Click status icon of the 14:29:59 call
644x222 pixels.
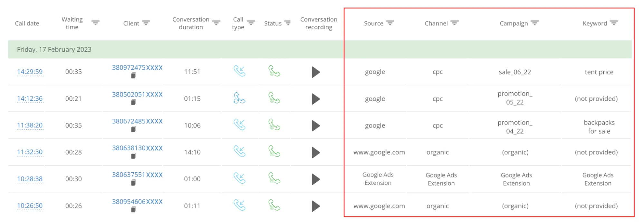(x=274, y=71)
